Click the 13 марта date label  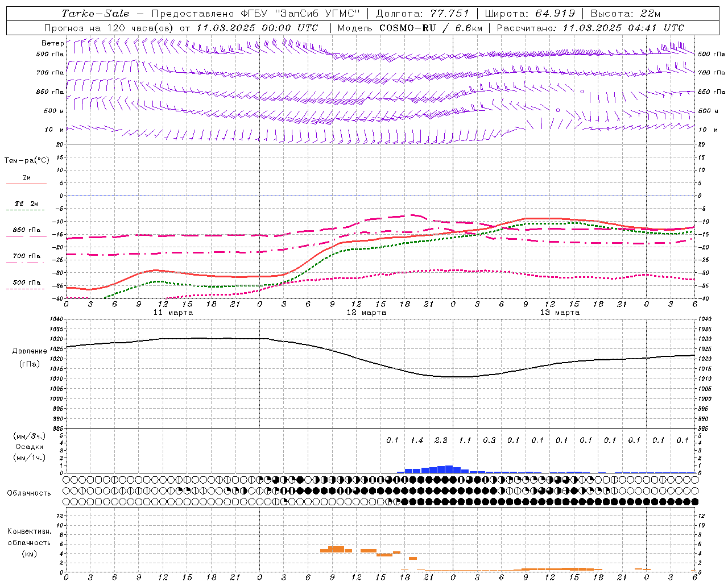560,313
